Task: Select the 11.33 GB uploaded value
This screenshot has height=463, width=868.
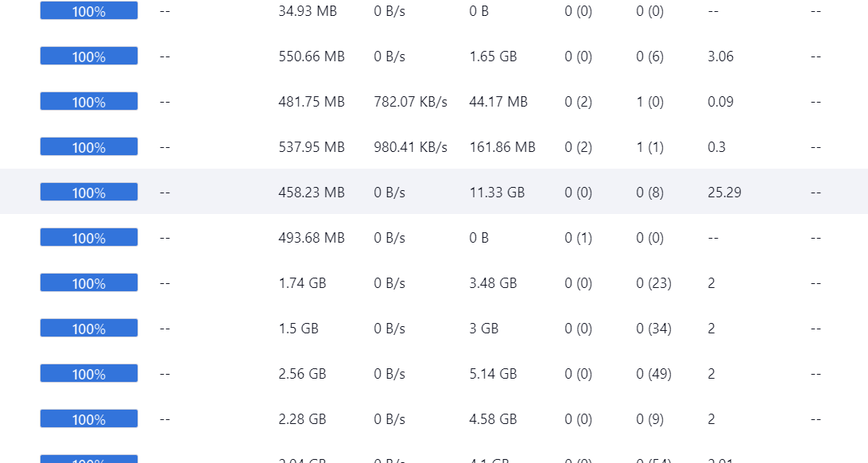Action: (x=497, y=193)
